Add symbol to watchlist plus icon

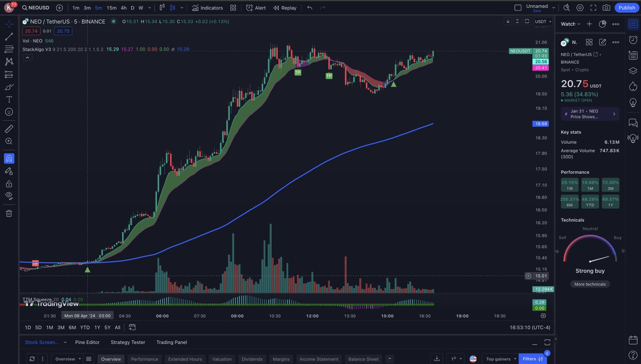589,24
